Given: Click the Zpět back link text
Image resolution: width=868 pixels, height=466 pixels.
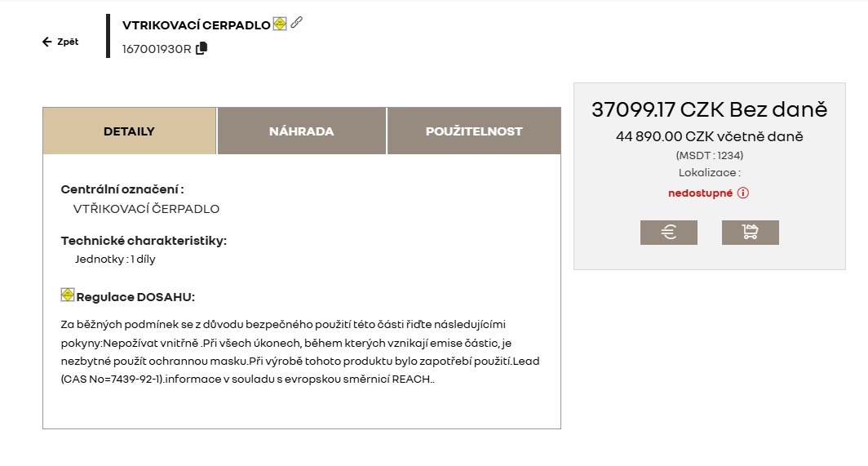Looking at the screenshot, I should 68,42.
